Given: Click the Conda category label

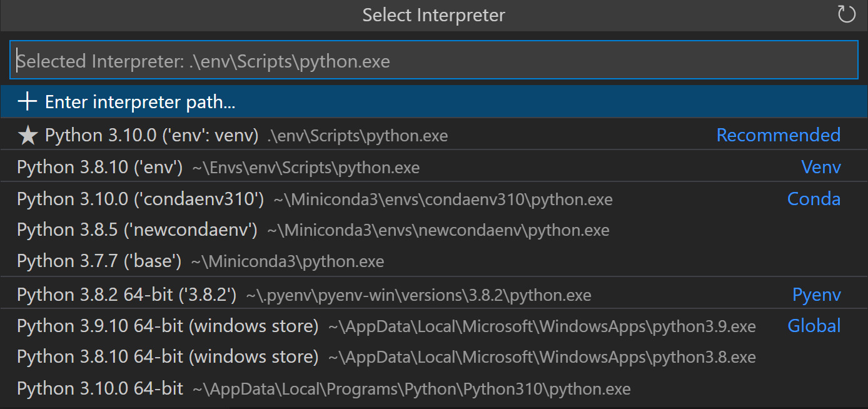Looking at the screenshot, I should pos(814,198).
